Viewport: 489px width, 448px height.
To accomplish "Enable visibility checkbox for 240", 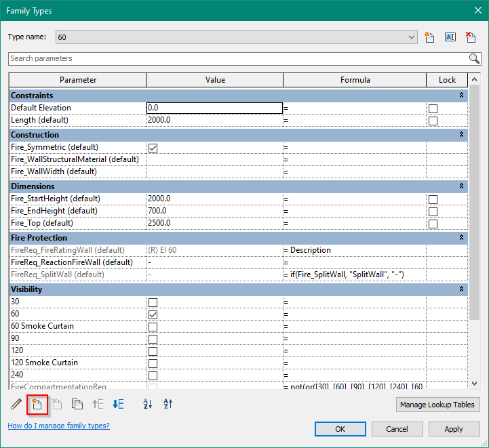I will [x=153, y=375].
